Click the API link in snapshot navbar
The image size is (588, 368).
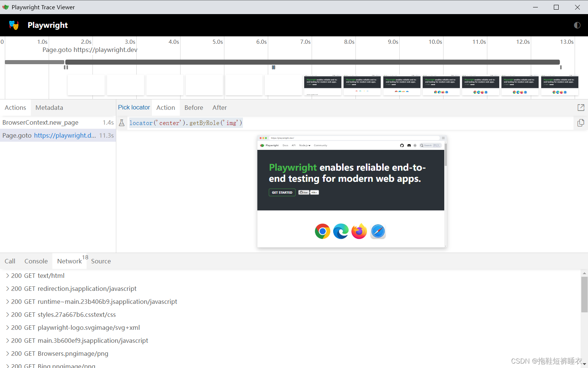point(293,145)
